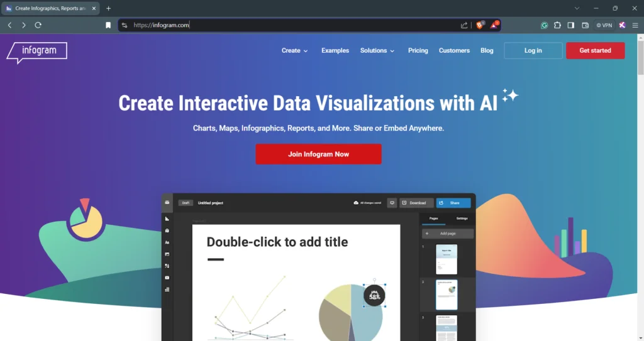Click the Log in button

point(533,50)
